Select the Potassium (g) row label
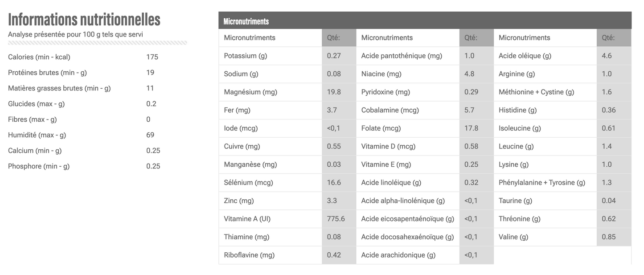 246,56
